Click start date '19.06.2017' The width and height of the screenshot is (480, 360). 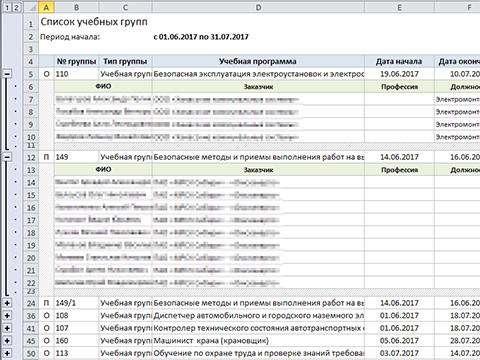tap(399, 74)
